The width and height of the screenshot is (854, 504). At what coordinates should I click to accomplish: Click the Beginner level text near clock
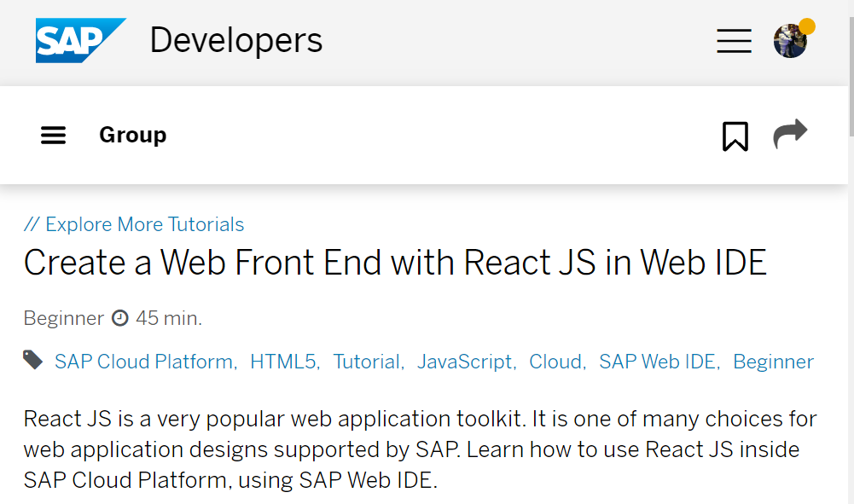64,318
